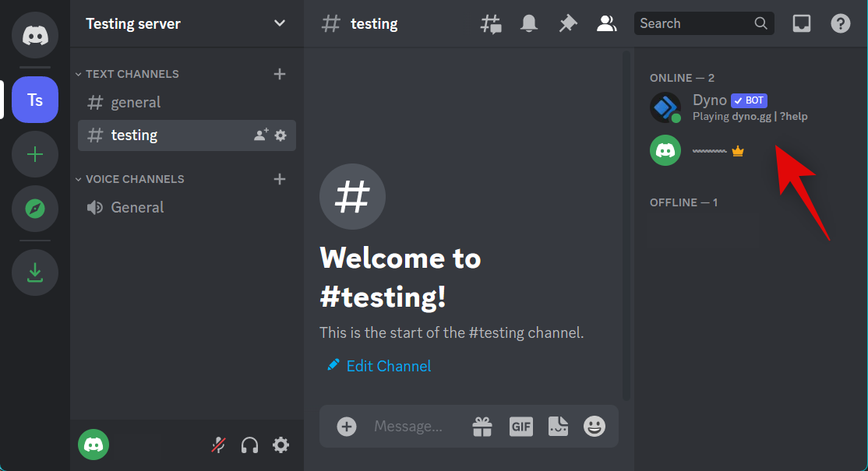The image size is (868, 471).
Task: Click the message input field
Action: [413, 427]
